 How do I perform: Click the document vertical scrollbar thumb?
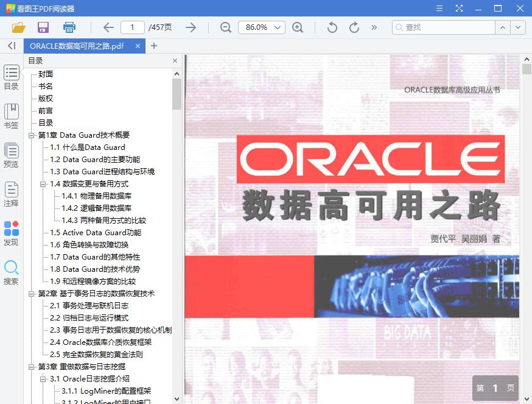527,69
